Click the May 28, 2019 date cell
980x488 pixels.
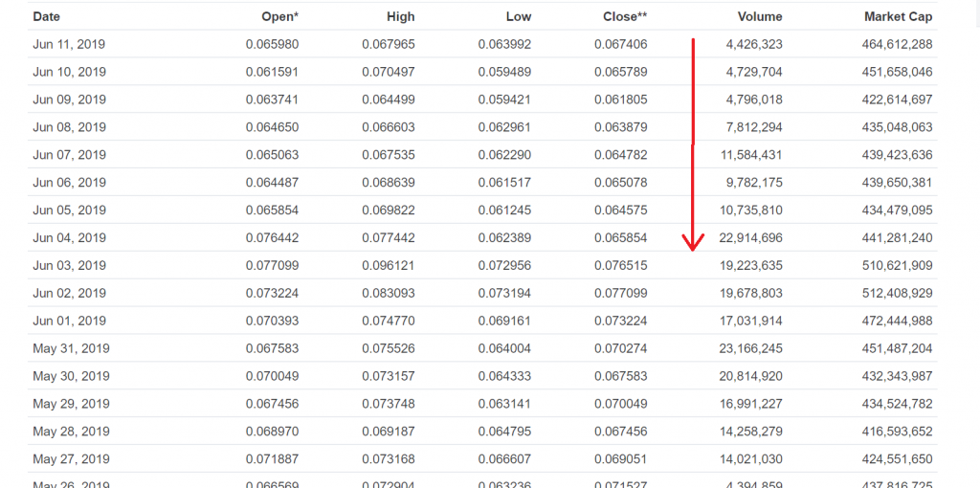pyautogui.click(x=71, y=432)
